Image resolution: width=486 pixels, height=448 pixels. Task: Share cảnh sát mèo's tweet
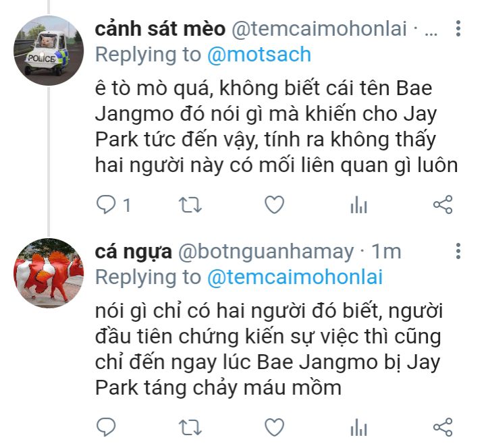pyautogui.click(x=443, y=205)
